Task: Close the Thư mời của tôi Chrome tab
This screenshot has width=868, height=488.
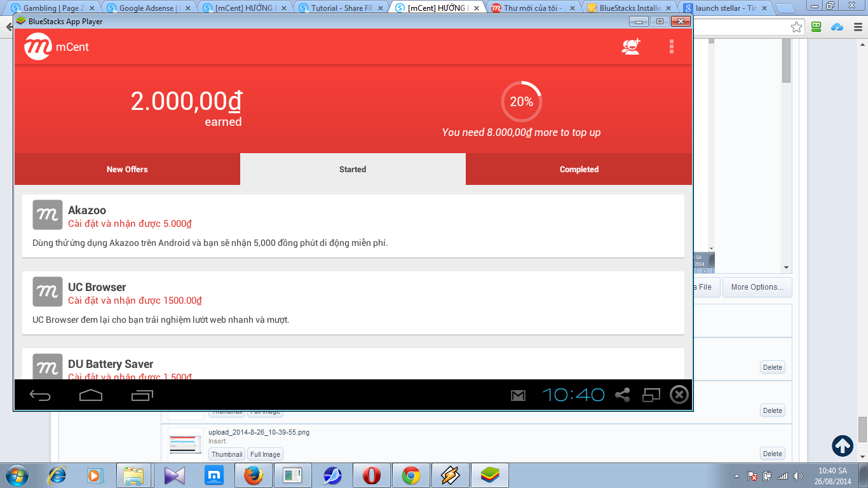Action: 571,8
